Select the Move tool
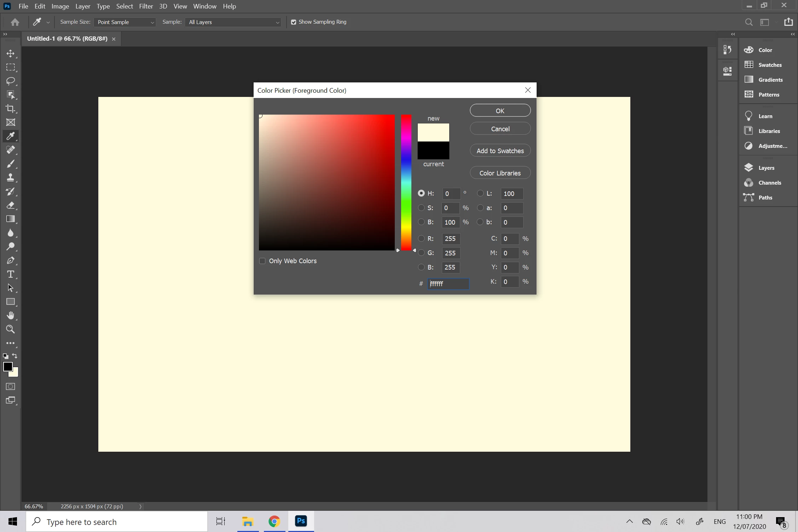The height and width of the screenshot is (532, 798). tap(11, 53)
